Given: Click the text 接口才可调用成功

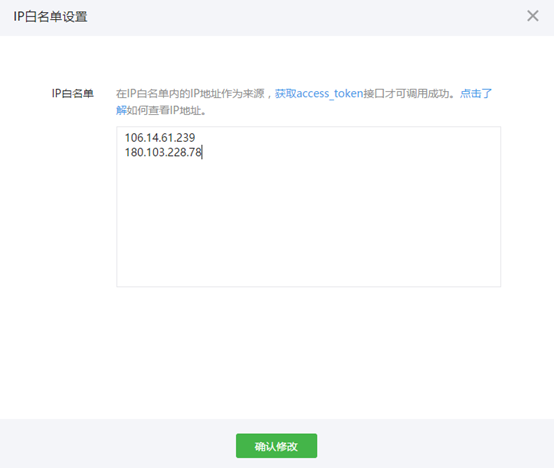Looking at the screenshot, I should 406,94.
